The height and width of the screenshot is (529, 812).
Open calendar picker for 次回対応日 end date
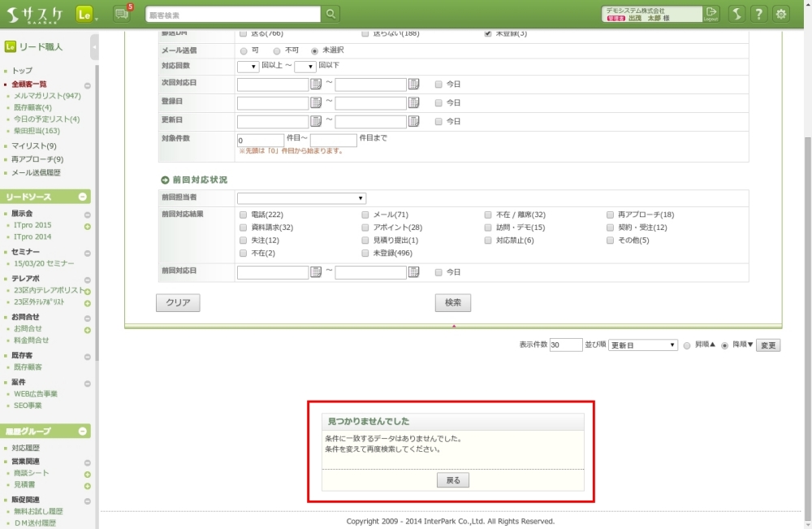[414, 84]
